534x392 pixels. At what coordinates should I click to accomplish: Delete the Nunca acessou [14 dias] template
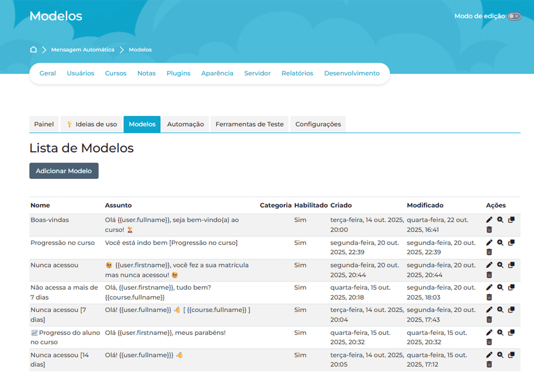pos(489,364)
